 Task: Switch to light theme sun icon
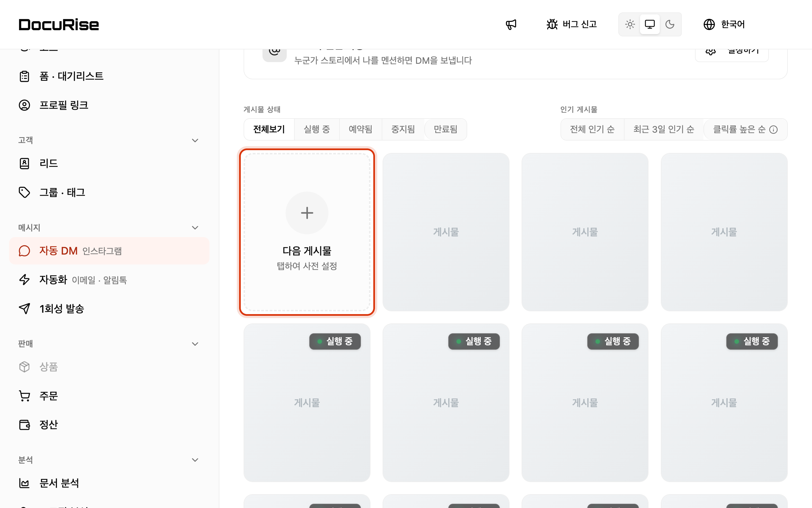point(630,24)
